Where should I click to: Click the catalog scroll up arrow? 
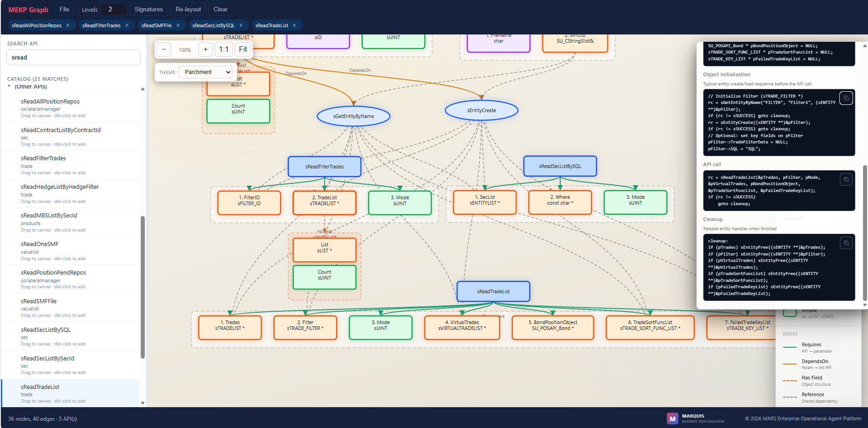click(143, 89)
